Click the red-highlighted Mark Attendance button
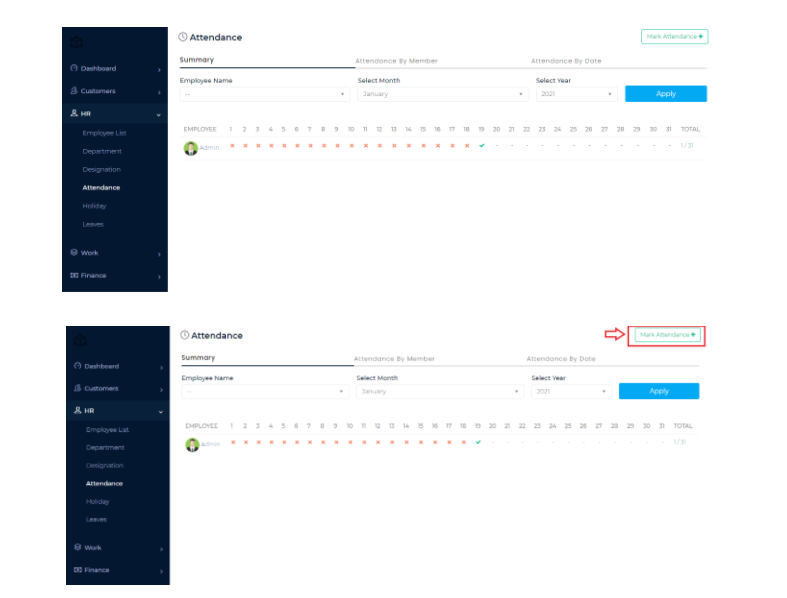 click(667, 335)
